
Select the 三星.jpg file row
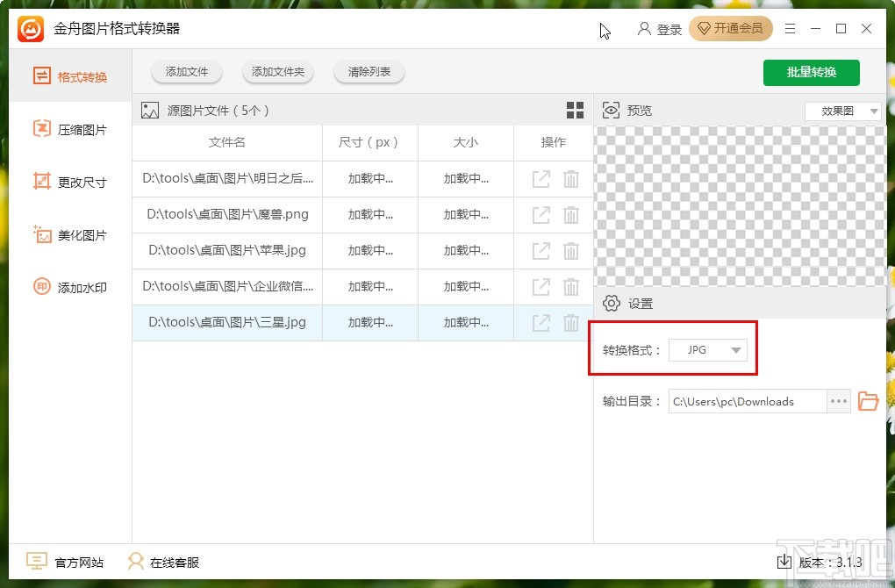click(226, 322)
